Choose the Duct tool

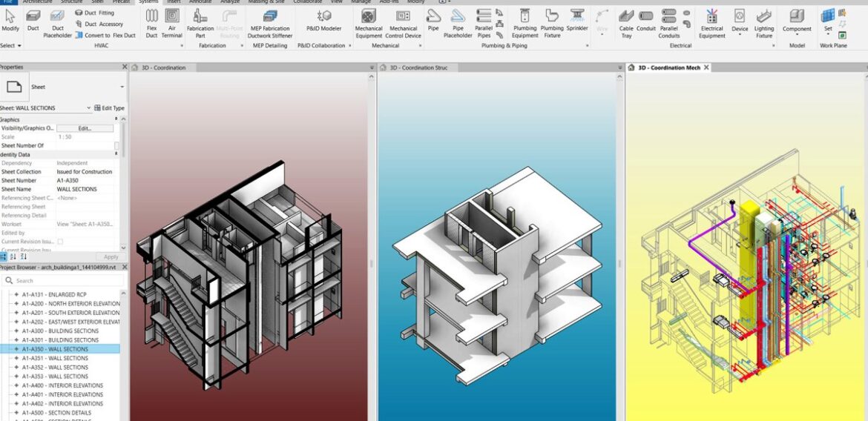33,21
